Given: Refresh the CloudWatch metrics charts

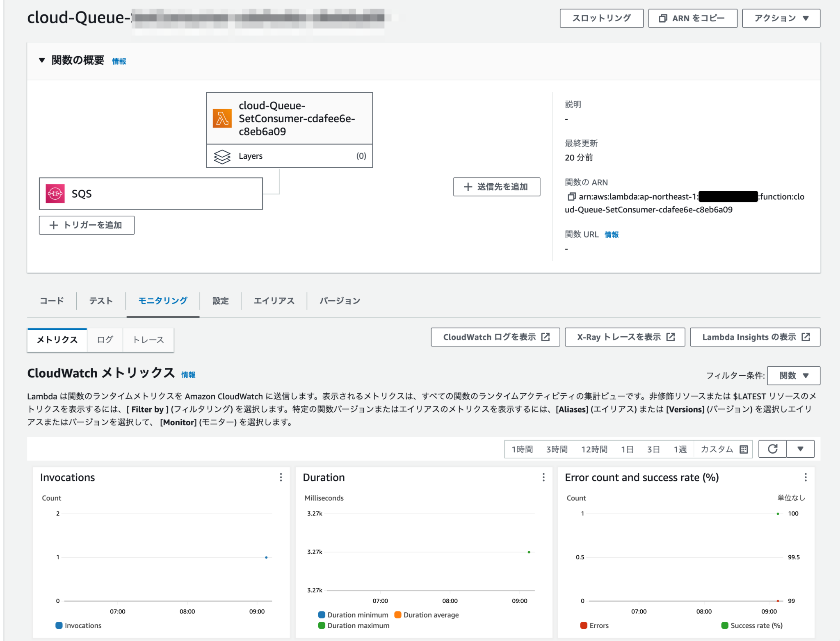Looking at the screenshot, I should click(772, 449).
